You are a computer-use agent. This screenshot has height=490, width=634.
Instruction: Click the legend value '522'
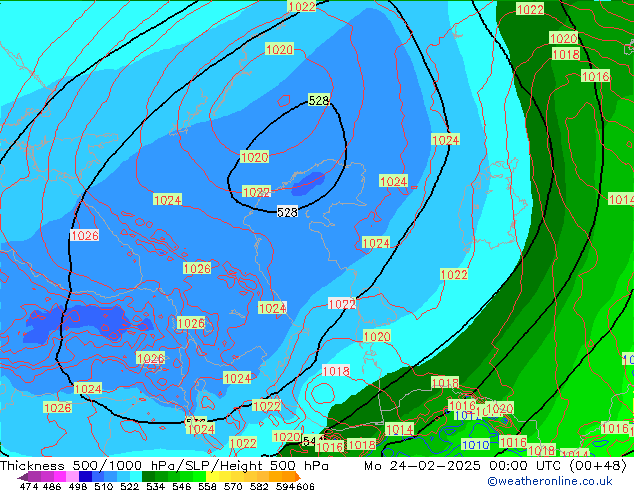click(x=129, y=486)
